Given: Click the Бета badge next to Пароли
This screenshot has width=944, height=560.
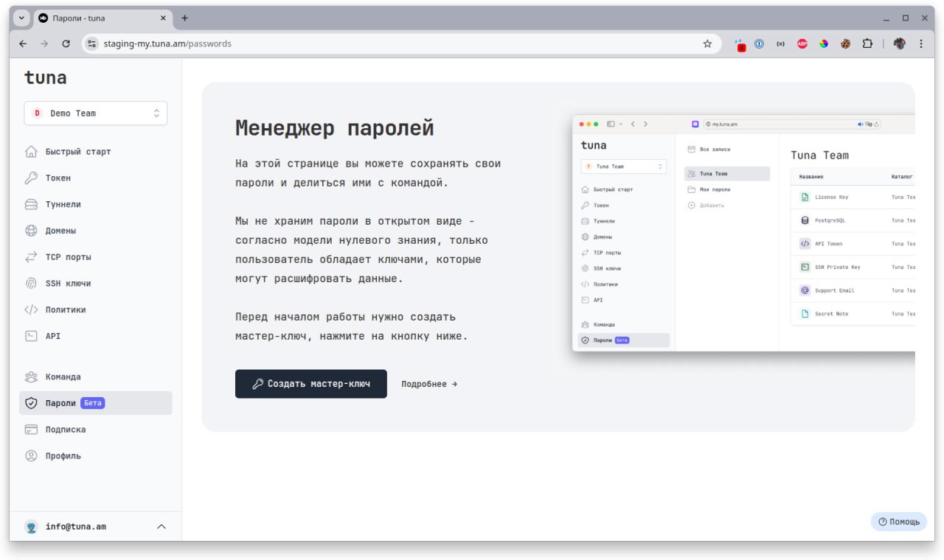Looking at the screenshot, I should (93, 403).
